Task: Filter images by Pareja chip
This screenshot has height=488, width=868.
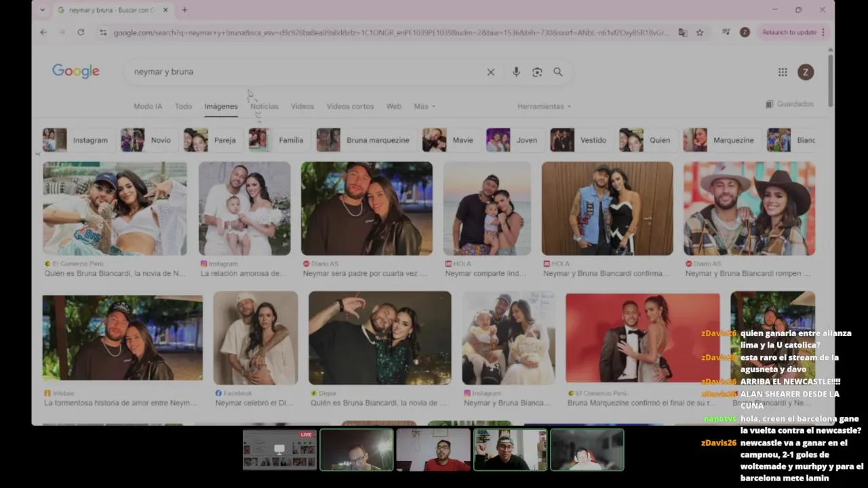Action: pyautogui.click(x=211, y=140)
